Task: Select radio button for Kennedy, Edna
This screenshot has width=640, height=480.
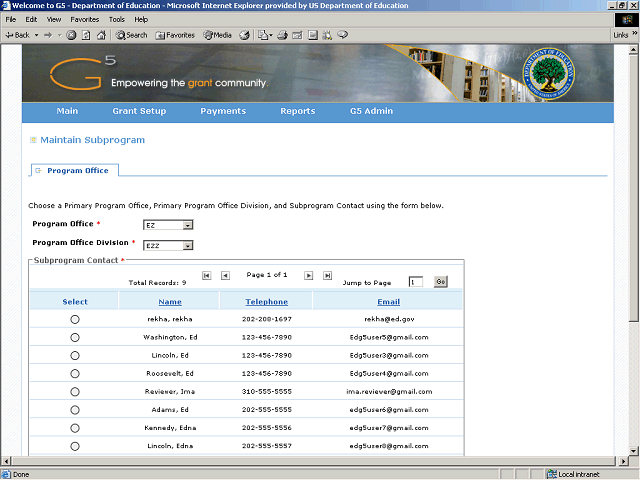Action: click(75, 427)
